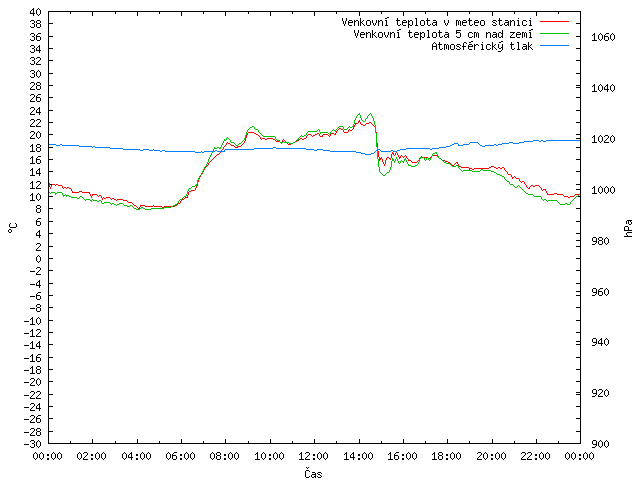Click the left axis value '0'
Viewport: 640px width, 480px height.
(x=38, y=259)
